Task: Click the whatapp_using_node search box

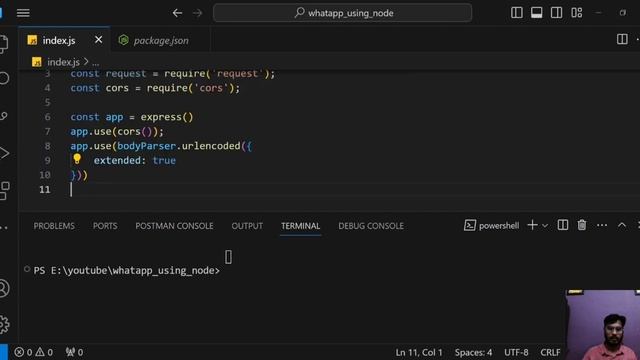Action: (342, 13)
